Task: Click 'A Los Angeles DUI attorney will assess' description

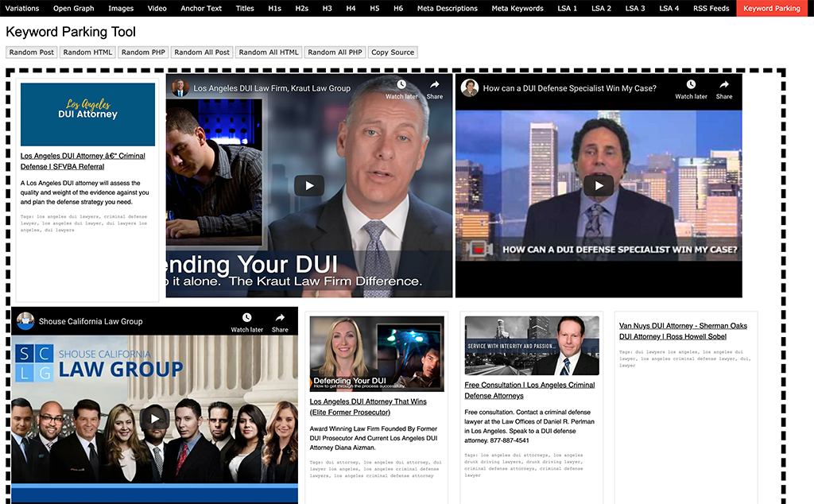Action: [x=84, y=192]
